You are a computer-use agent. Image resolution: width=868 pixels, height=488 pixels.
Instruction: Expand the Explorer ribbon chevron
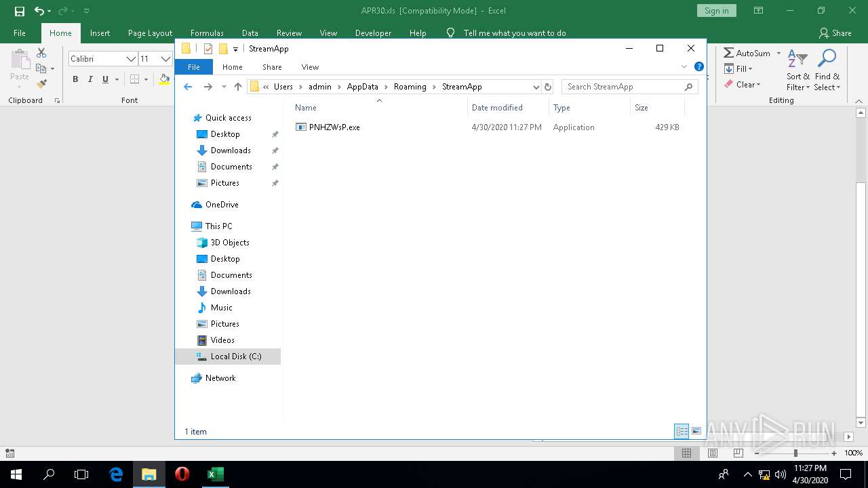(x=684, y=66)
